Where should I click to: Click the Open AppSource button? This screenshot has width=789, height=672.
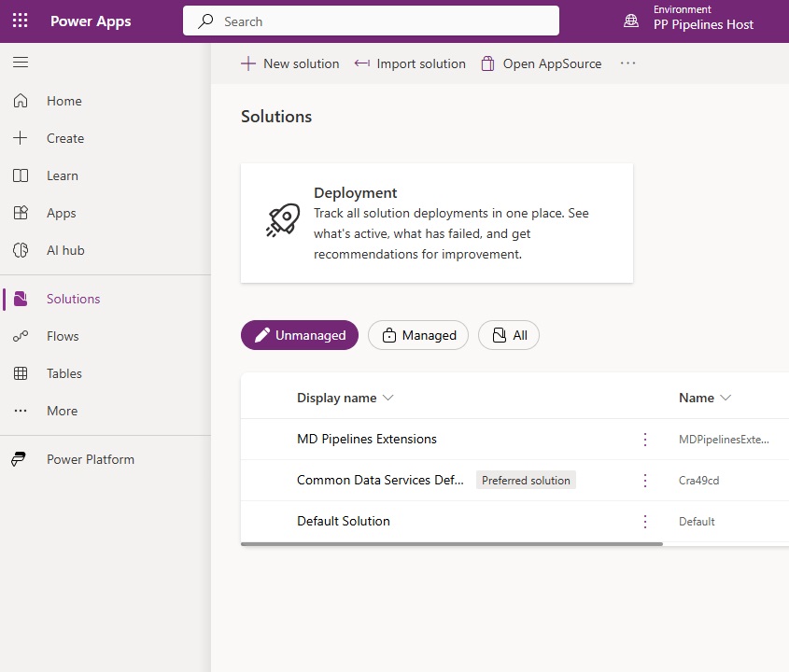542,63
